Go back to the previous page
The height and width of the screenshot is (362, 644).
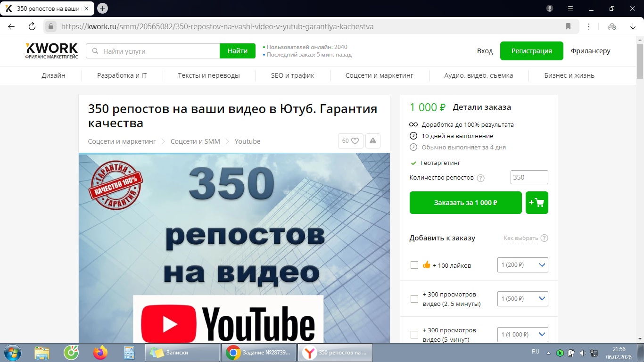click(11, 26)
